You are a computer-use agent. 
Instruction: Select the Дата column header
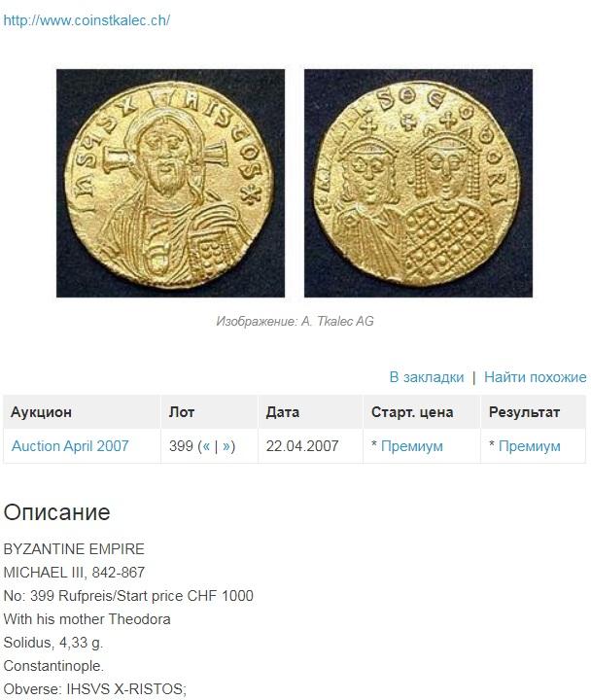click(283, 411)
